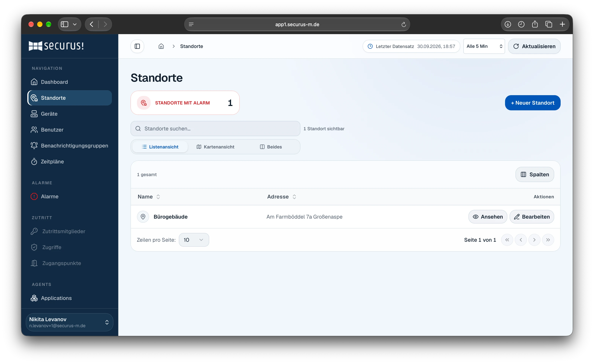Click the Aktualisieren button
The width and height of the screenshot is (594, 364).
[x=534, y=46]
